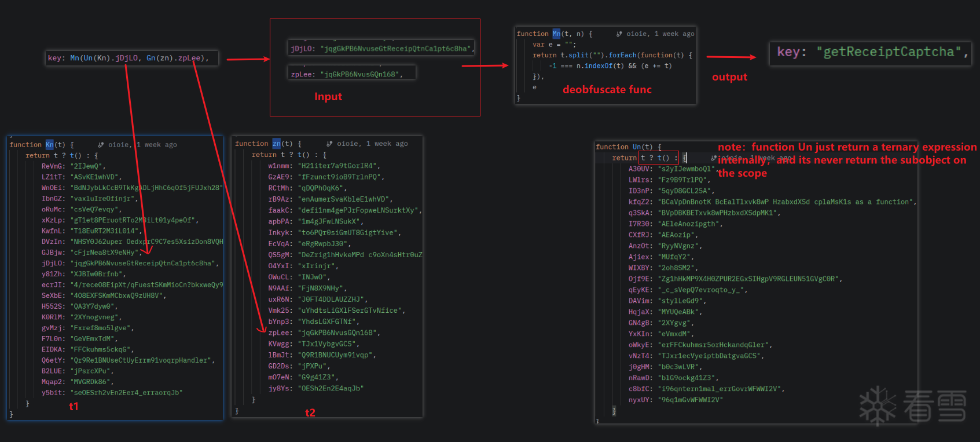
Task: Click the jDjLO value in the Input box
Action: 397,49
